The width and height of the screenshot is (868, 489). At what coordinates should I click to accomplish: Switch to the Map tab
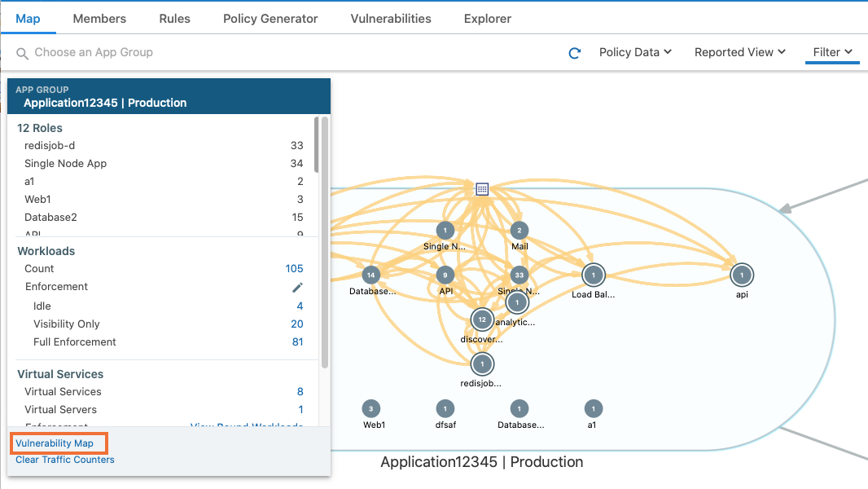(x=28, y=18)
